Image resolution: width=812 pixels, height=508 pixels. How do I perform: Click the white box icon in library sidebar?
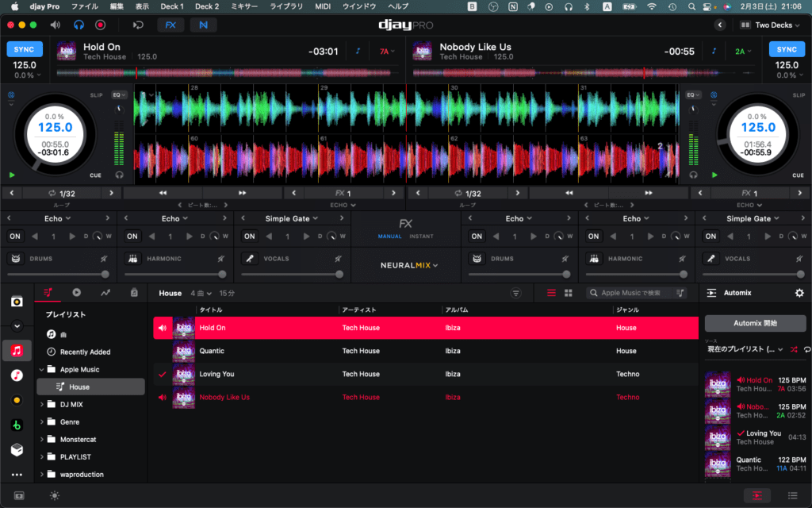[x=17, y=449]
